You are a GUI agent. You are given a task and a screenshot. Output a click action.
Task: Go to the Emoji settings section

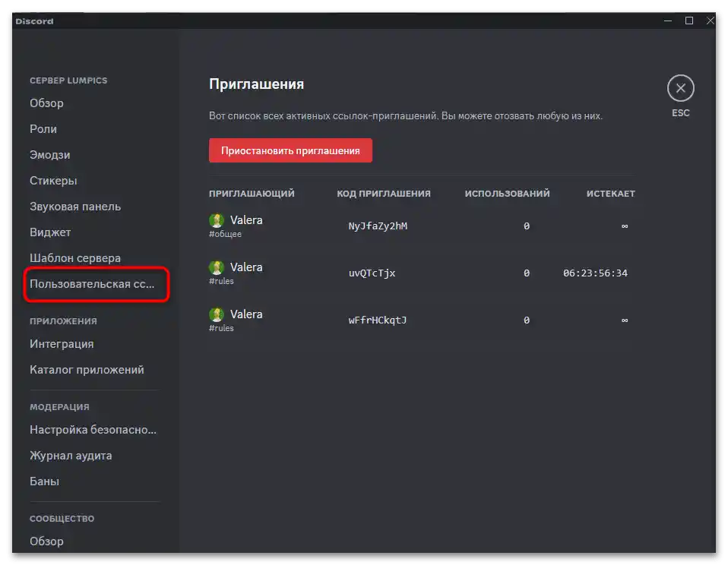point(49,155)
